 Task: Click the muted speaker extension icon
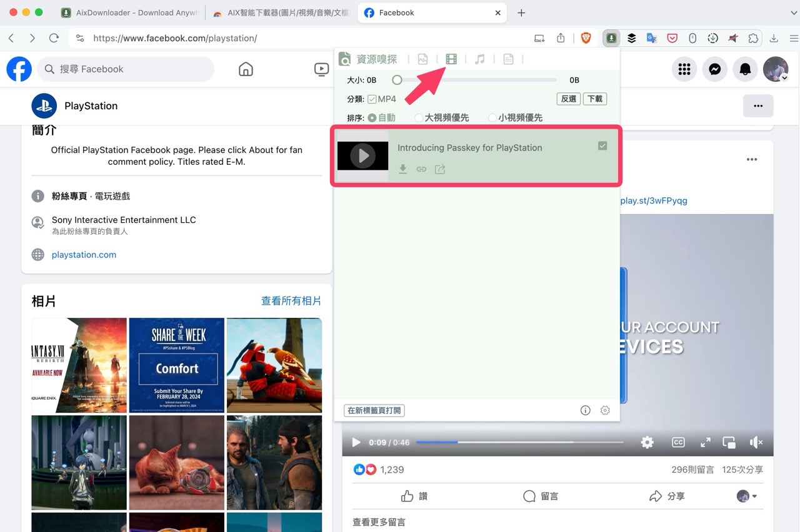point(733,38)
